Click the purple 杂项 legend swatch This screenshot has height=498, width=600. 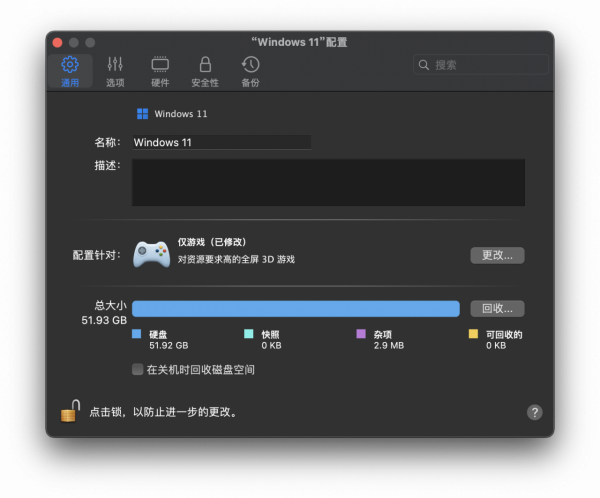click(x=361, y=334)
